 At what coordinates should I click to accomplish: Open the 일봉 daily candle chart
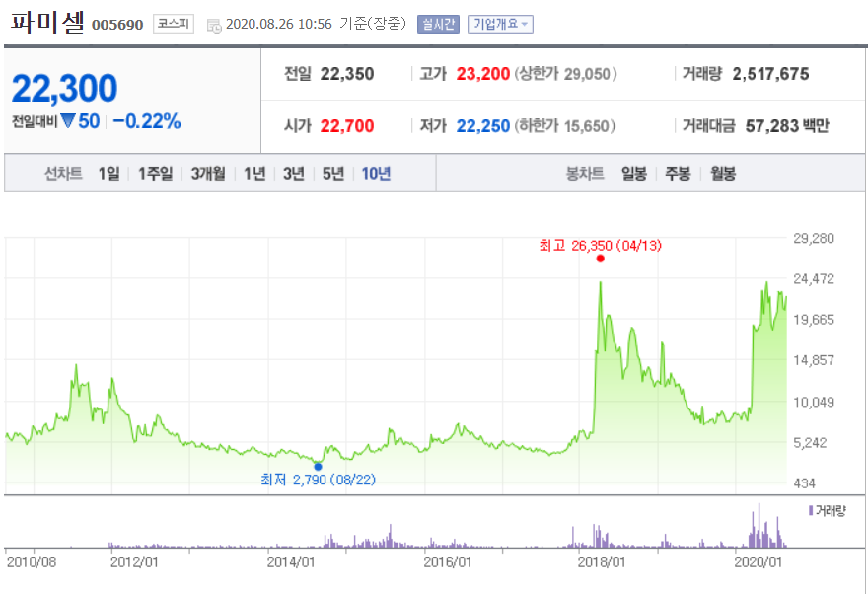[634, 174]
